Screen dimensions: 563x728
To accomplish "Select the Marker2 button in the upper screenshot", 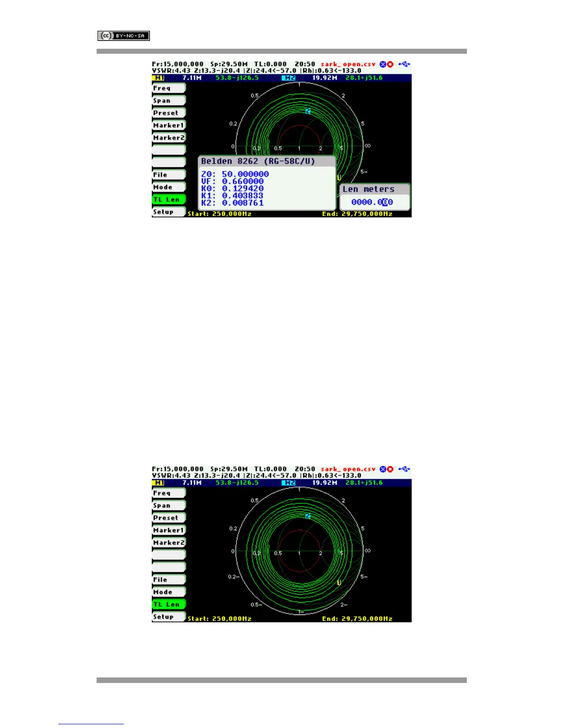I will coord(169,137).
